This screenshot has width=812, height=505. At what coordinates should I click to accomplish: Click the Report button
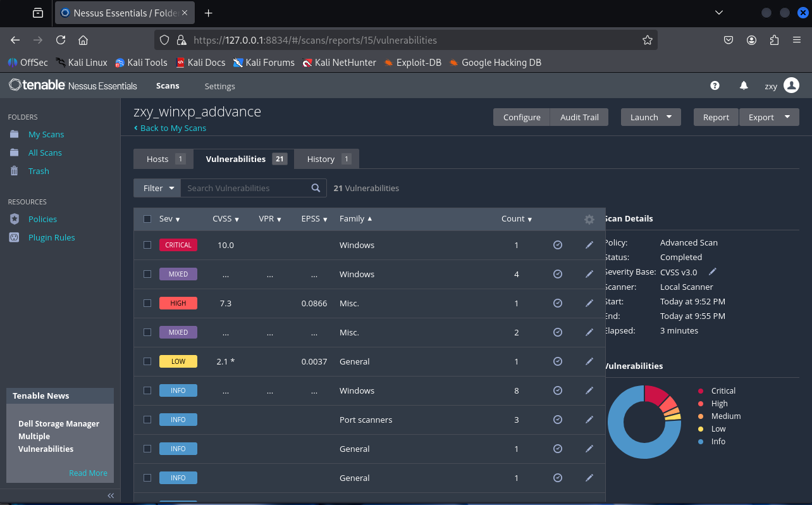pos(716,117)
